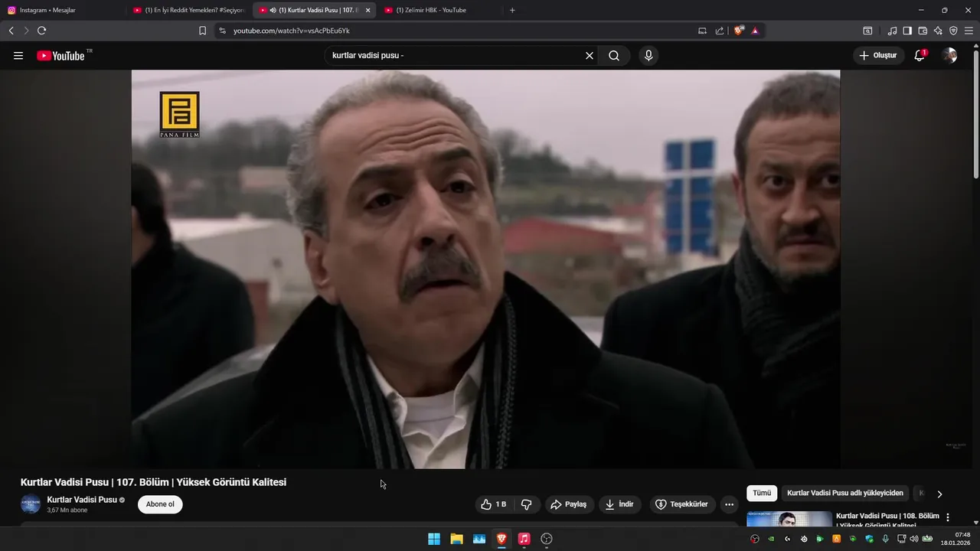Open the browser main menu
This screenshot has height=551, width=980.
pos(969,31)
